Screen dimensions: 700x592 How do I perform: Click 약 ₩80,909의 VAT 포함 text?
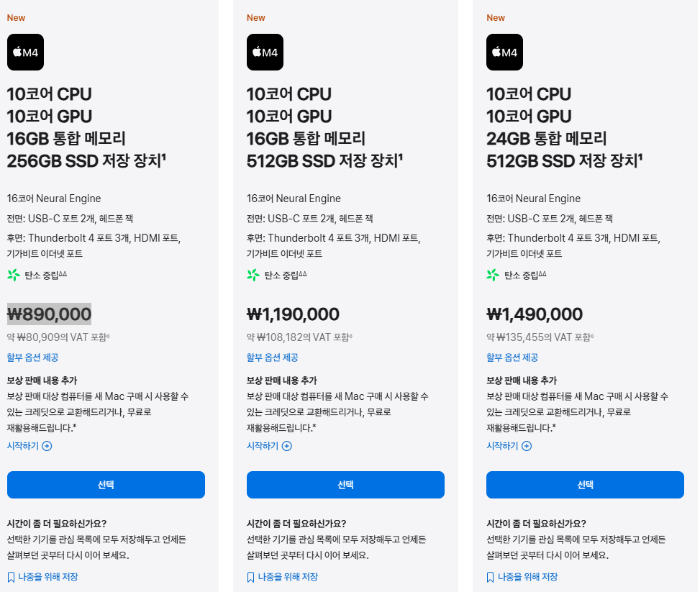[58, 337]
